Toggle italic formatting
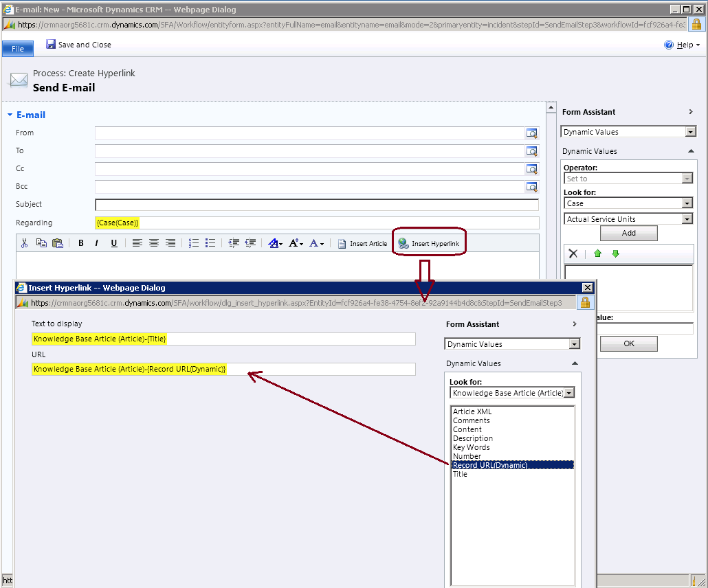This screenshot has width=708, height=588. [97, 243]
